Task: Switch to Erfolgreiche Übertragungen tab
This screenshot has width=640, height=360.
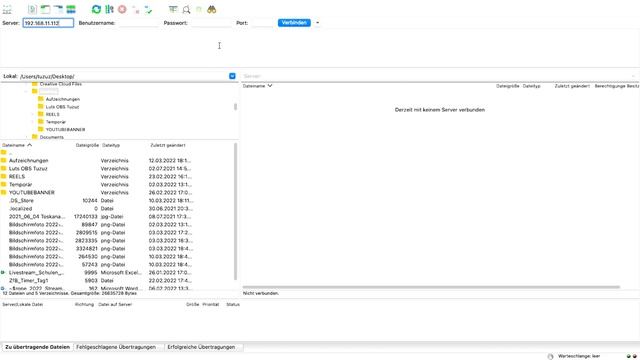Action: pos(201,347)
